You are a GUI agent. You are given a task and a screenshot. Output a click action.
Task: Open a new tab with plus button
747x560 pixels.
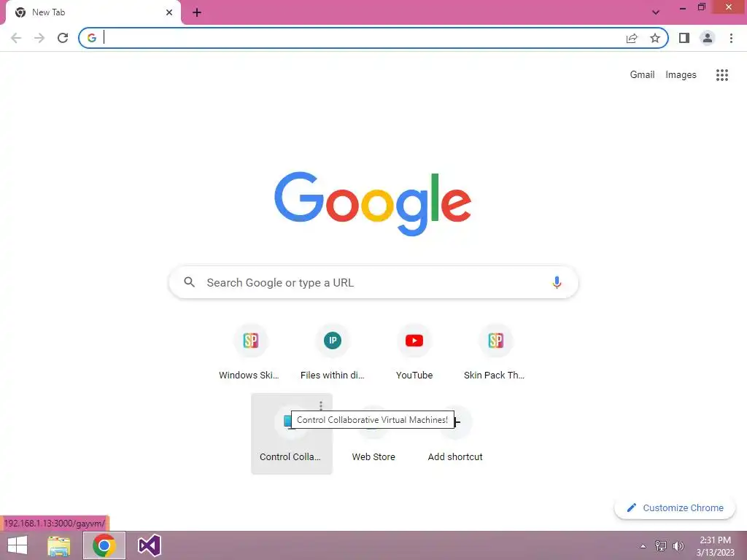pyautogui.click(x=197, y=12)
